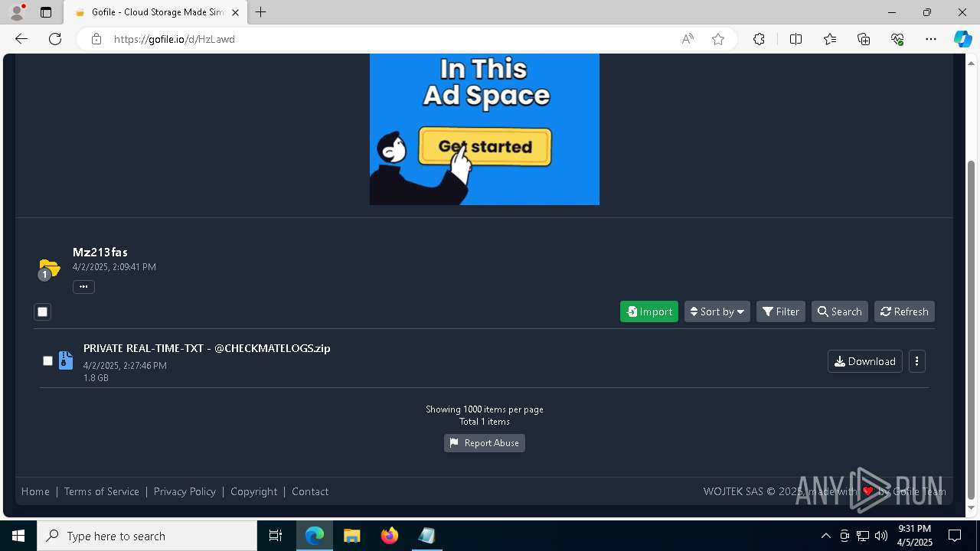The width and height of the screenshot is (980, 551).
Task: Report Abuse for this folder
Action: [x=485, y=443]
